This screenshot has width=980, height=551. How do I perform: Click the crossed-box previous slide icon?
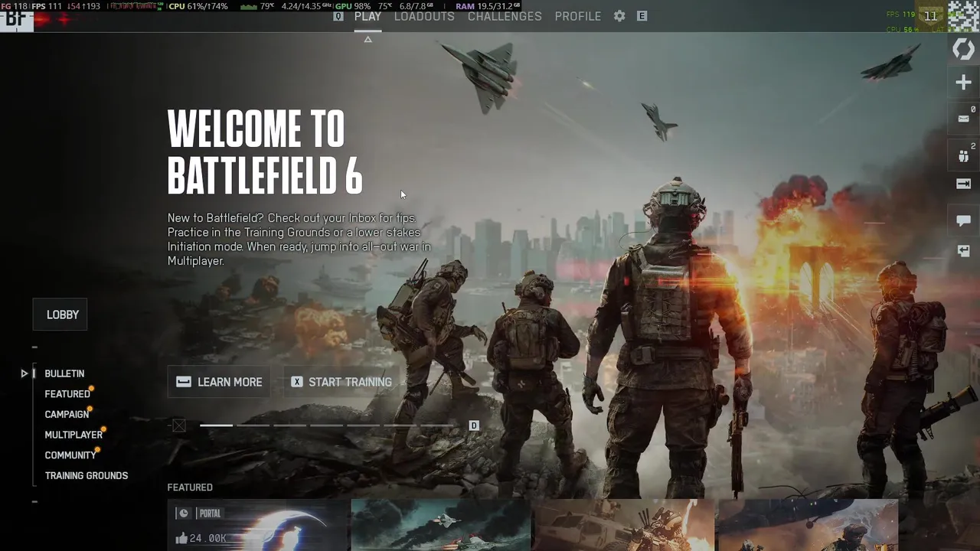[x=179, y=425]
